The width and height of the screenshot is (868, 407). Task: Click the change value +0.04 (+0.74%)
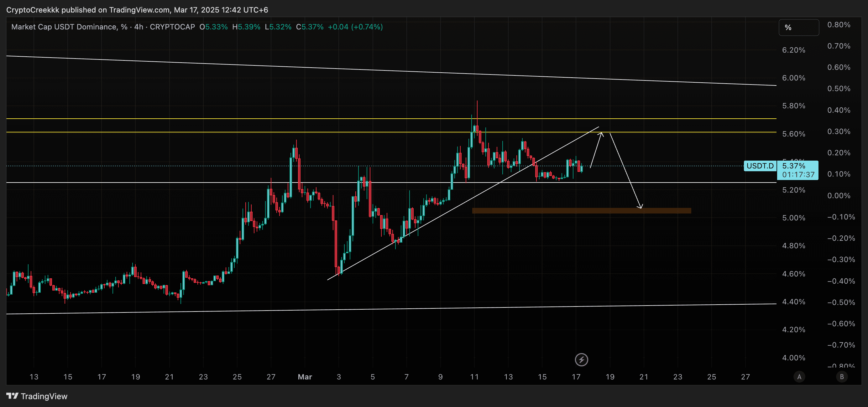[355, 27]
